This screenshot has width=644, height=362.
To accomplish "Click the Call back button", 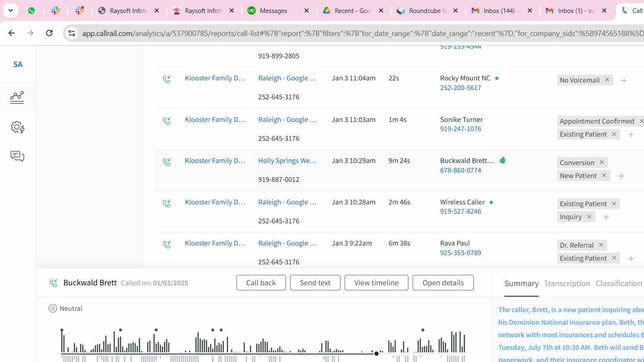I will (261, 283).
